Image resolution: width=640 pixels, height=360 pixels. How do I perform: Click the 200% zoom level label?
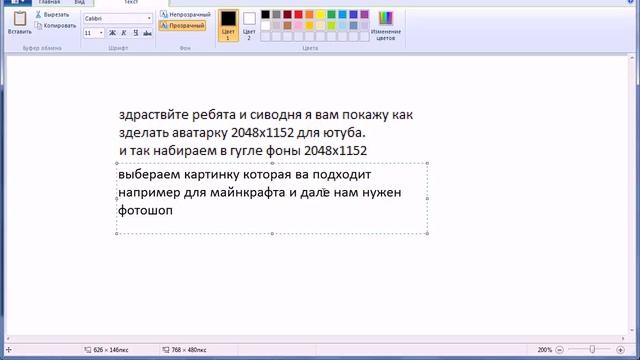point(544,350)
